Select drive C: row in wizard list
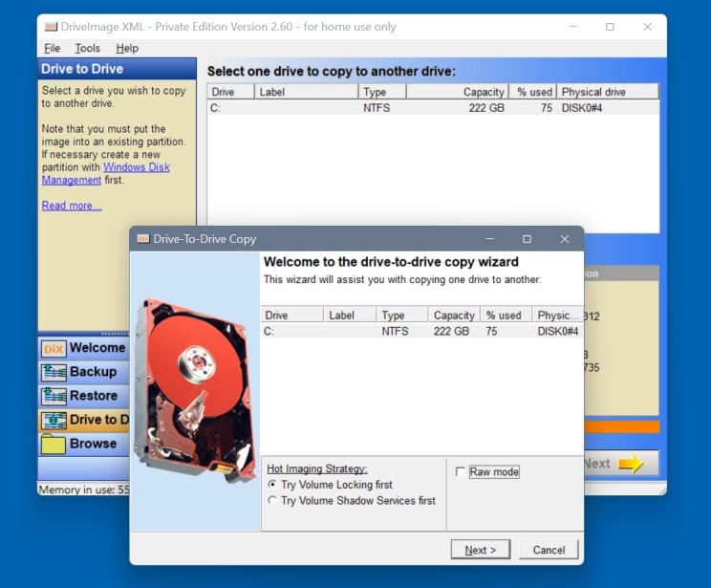 tap(421, 331)
